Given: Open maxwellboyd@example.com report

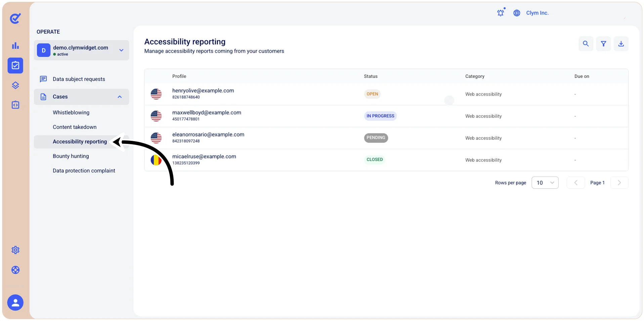Looking at the screenshot, I should [x=207, y=112].
